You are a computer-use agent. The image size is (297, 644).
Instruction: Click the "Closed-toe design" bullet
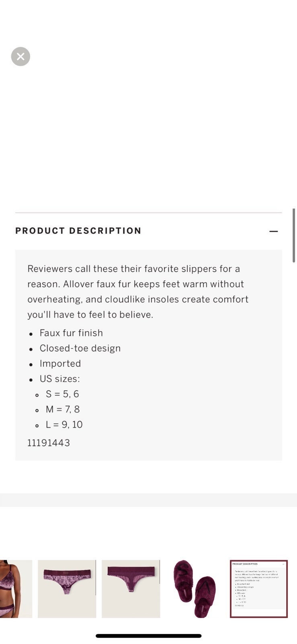click(80, 348)
